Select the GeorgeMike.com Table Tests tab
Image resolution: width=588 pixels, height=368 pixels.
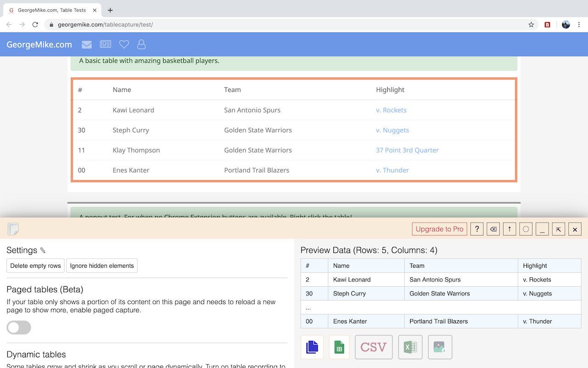coord(51,10)
